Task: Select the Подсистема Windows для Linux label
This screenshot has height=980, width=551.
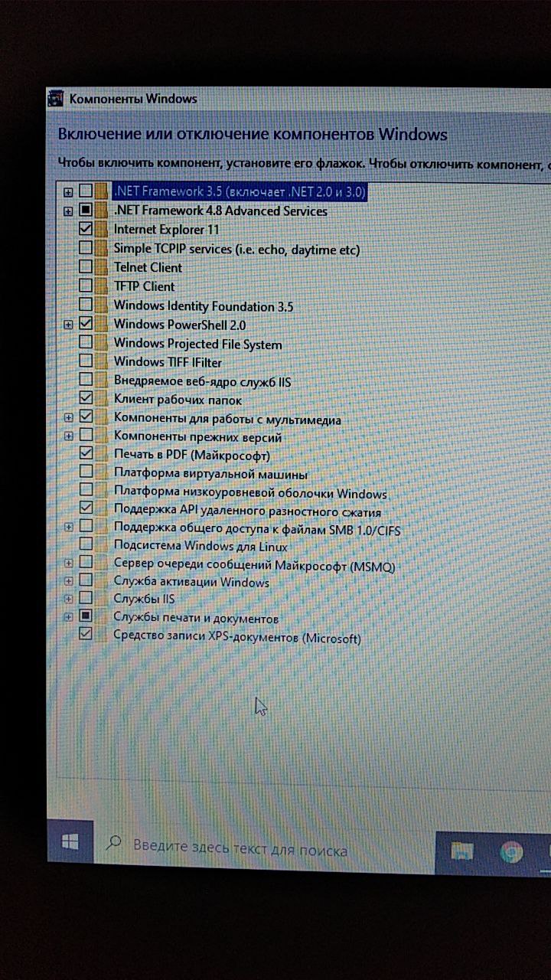Action: point(201,546)
